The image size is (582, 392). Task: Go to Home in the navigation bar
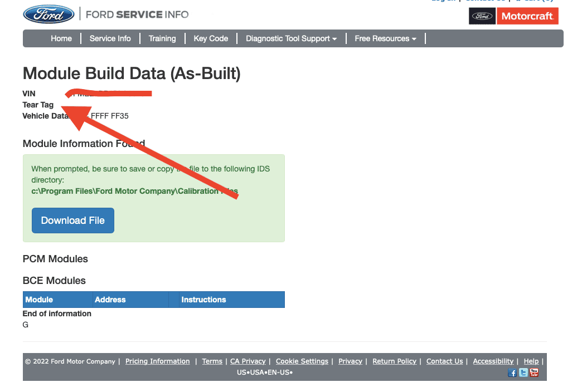(x=61, y=38)
